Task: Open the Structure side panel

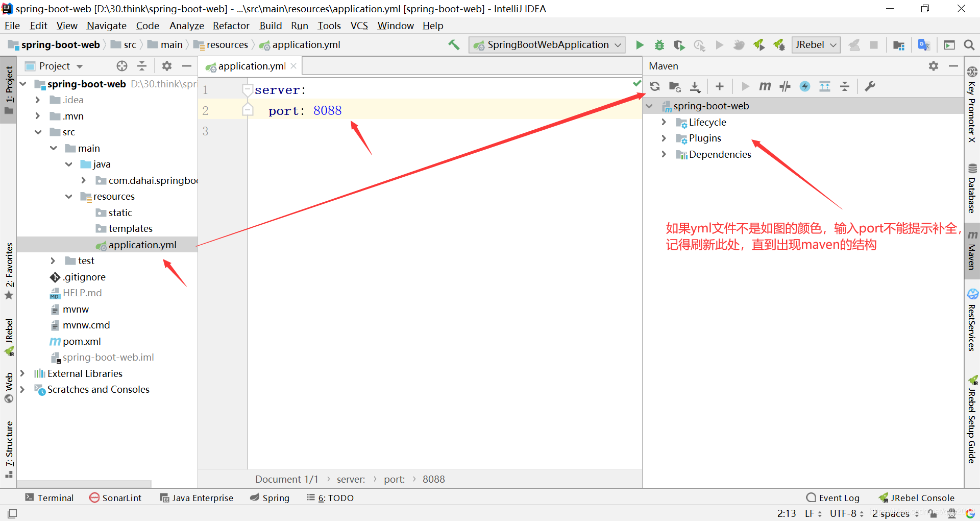Action: click(x=9, y=449)
